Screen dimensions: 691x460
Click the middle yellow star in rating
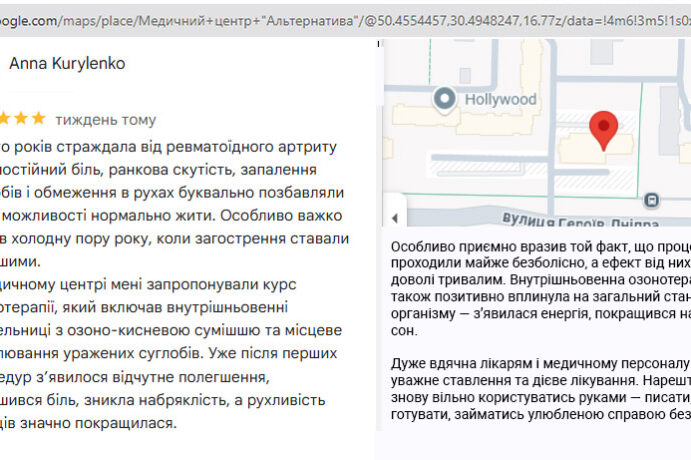(20, 119)
